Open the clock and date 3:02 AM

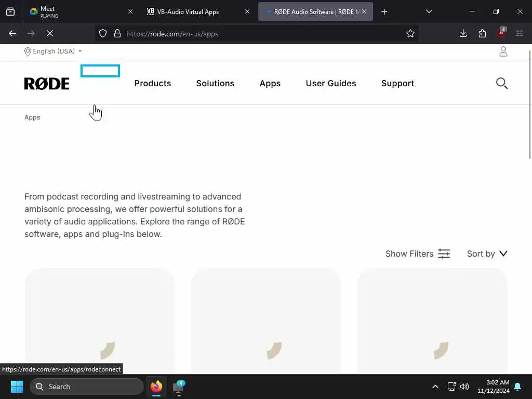(x=494, y=387)
